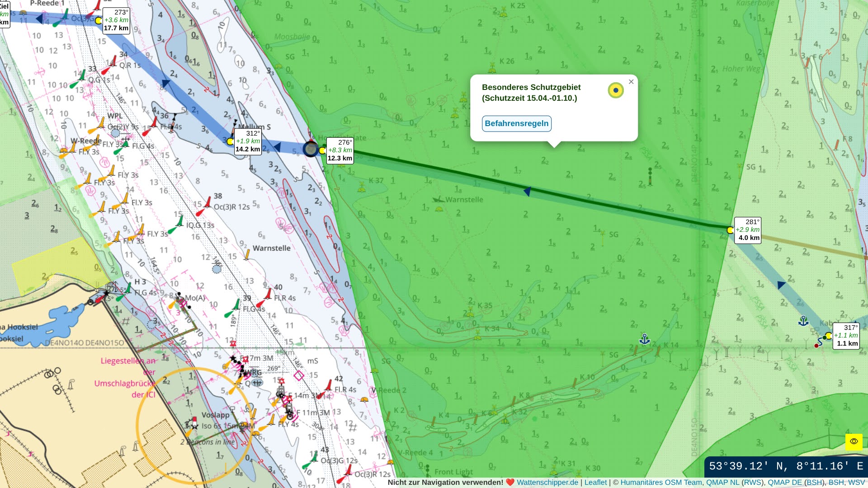Open the Wattenschipper.de link
The width and height of the screenshot is (868, 488).
click(x=547, y=482)
